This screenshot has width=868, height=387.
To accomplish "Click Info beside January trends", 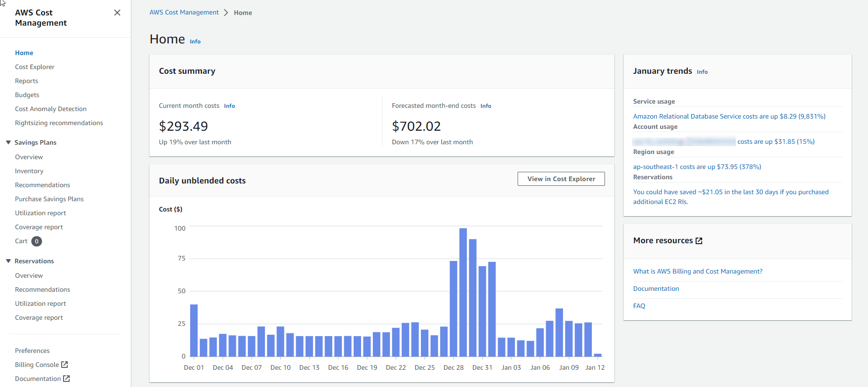I will pyautogui.click(x=702, y=72).
